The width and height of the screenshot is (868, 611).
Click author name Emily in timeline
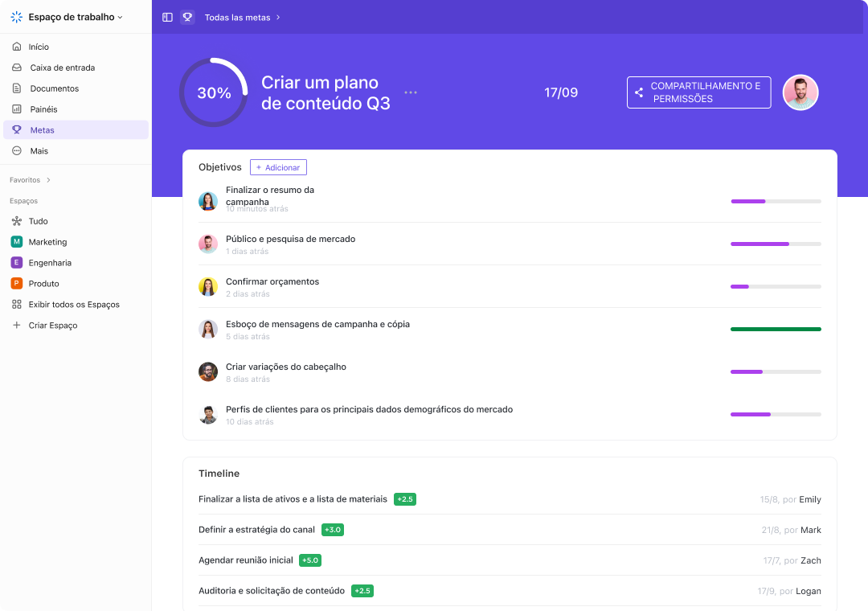click(810, 499)
